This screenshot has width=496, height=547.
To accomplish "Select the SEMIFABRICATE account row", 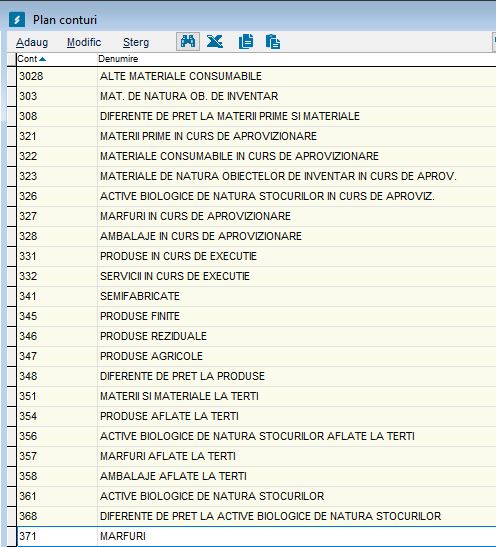I will coord(256,297).
